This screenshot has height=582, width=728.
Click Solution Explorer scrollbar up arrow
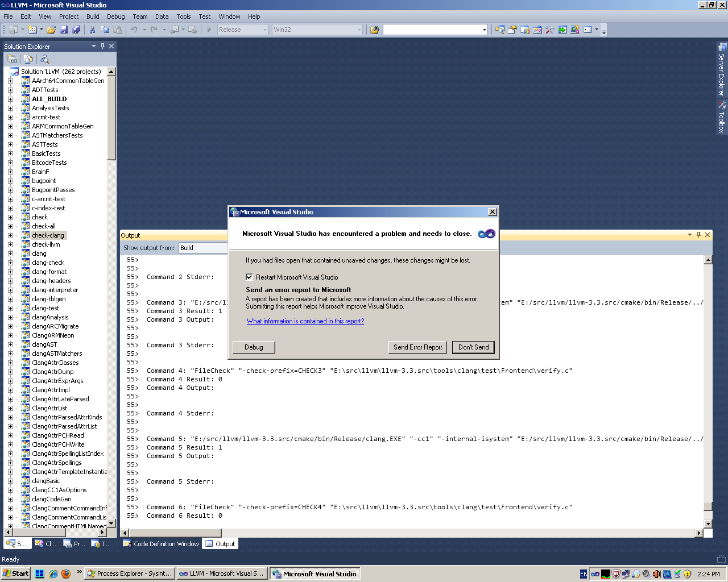[x=111, y=72]
